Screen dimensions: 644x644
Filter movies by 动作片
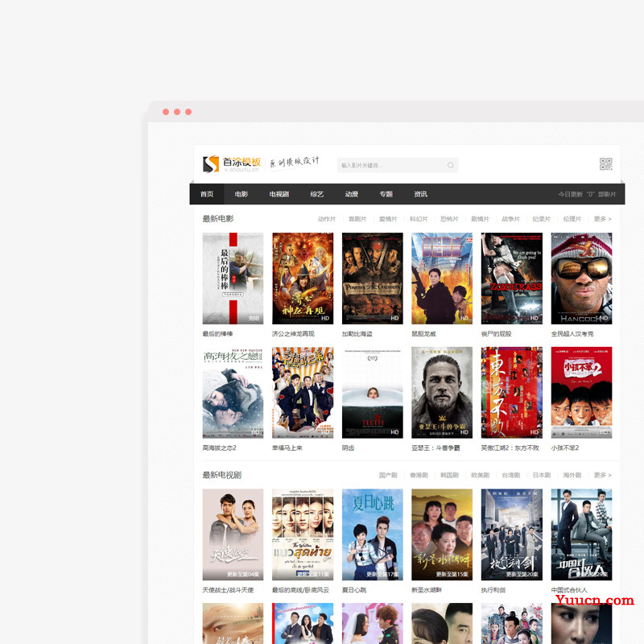327,219
